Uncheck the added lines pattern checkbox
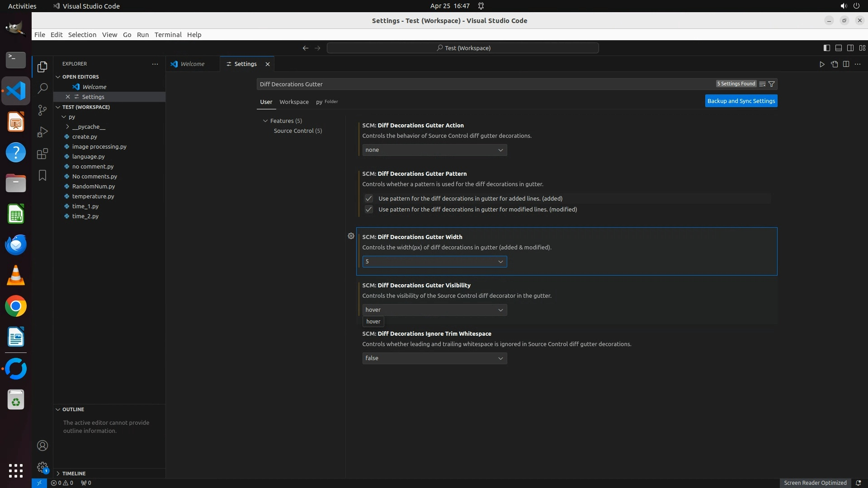The image size is (868, 488). [369, 198]
